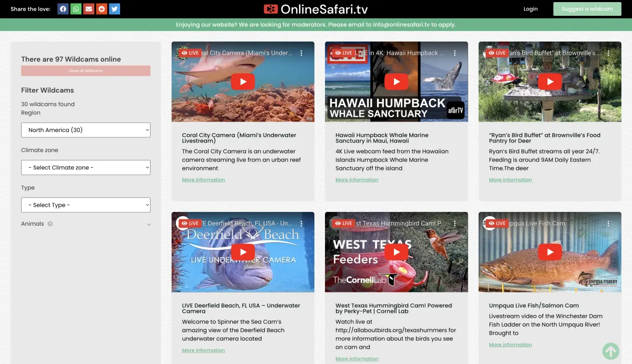The width and height of the screenshot is (632, 364).
Task: Play the Deerfield Beach underwater video
Action: [243, 252]
